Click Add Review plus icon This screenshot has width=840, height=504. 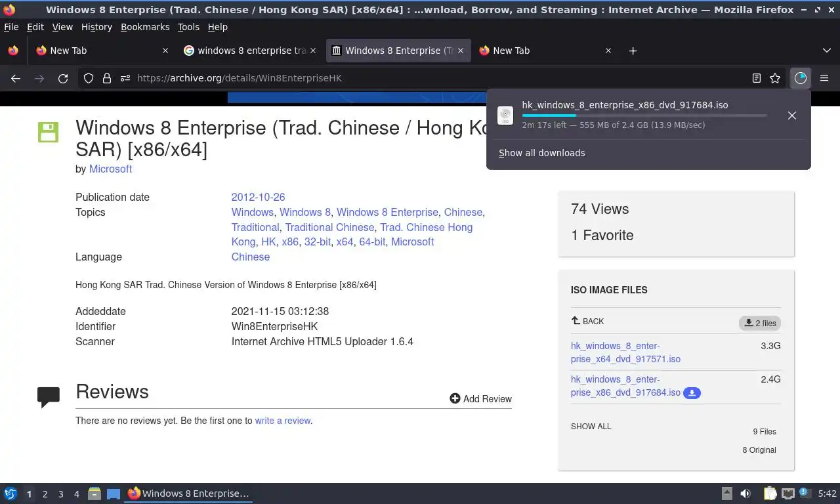[x=455, y=398]
